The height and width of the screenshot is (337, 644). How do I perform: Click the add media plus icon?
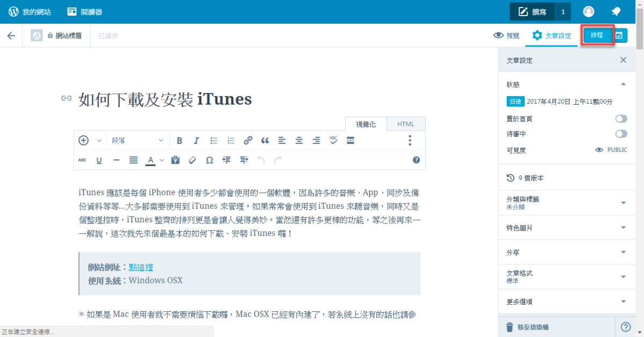[x=84, y=141]
